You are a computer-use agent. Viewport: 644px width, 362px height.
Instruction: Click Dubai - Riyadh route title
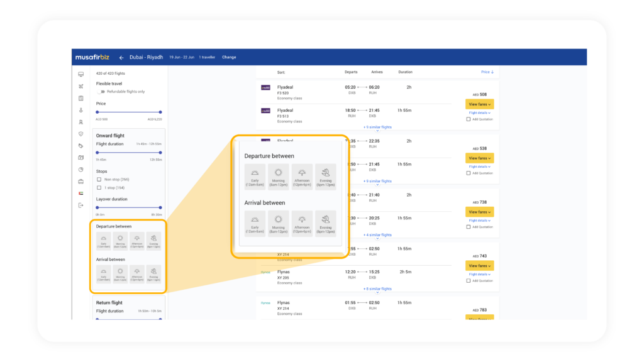point(146,57)
